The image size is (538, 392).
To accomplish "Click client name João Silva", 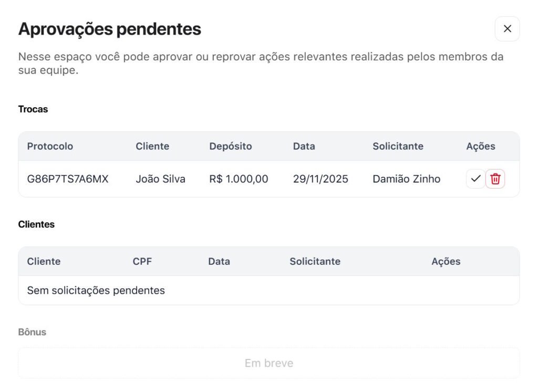I will click(160, 179).
